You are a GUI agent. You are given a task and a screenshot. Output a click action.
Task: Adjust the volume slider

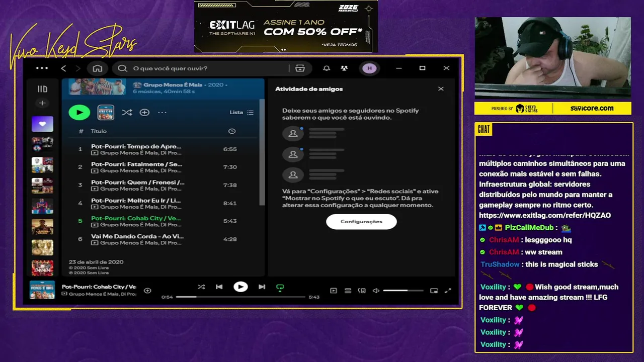tap(403, 291)
